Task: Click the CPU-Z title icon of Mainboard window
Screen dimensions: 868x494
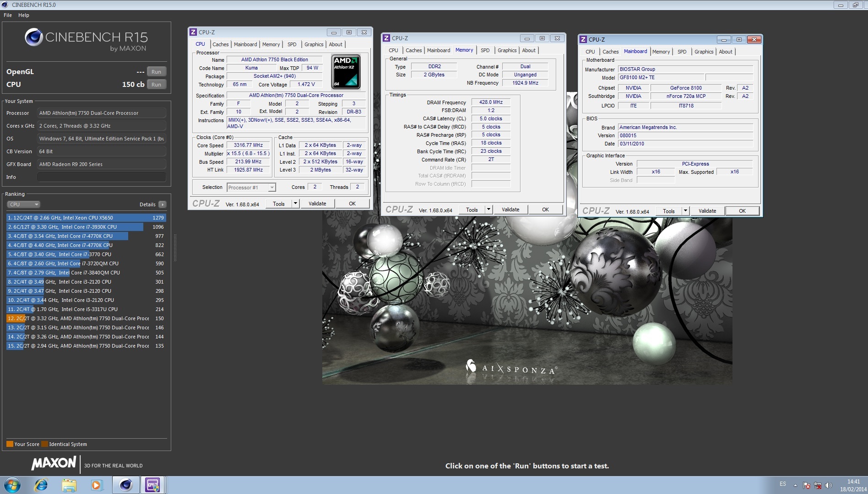Action: click(x=583, y=39)
